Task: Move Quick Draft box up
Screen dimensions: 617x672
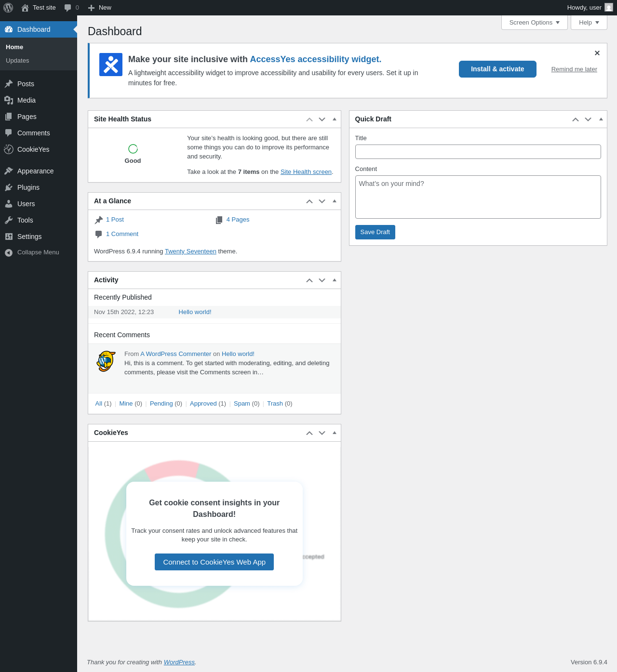Action: pos(576,119)
